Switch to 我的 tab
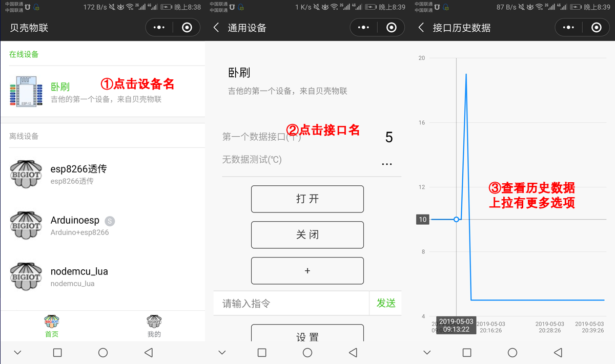Image resolution: width=615 pixels, height=364 pixels. (x=154, y=326)
